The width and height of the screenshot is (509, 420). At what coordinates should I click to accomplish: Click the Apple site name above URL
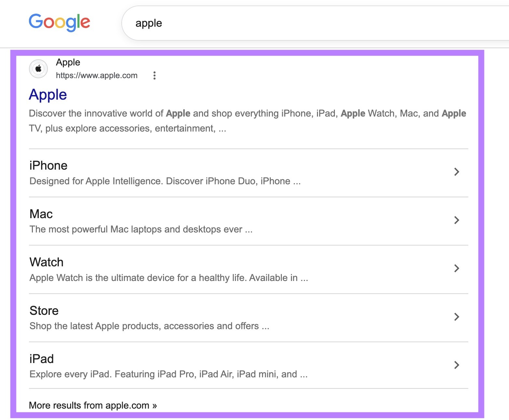pos(68,62)
